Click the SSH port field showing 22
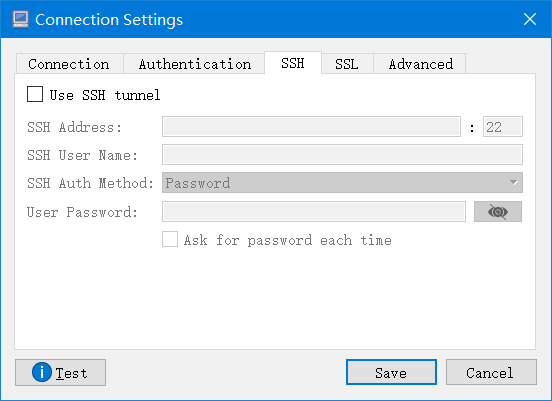 [x=503, y=126]
